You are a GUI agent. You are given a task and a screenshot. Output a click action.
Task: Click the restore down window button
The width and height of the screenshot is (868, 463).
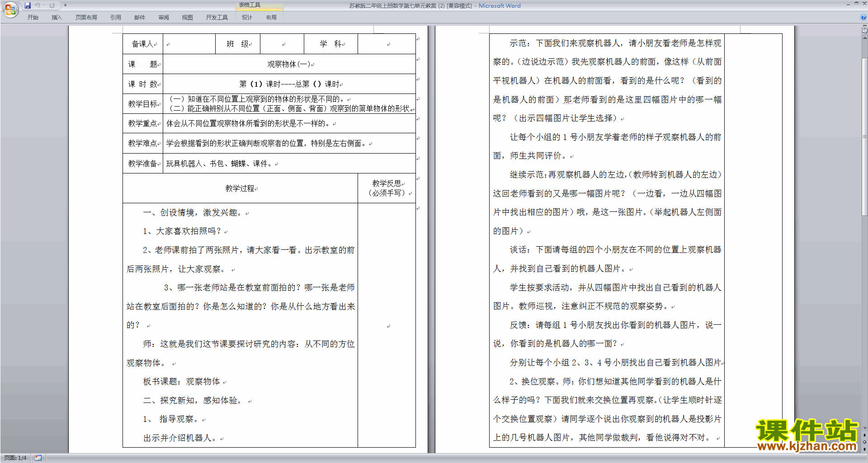tap(856, 4)
